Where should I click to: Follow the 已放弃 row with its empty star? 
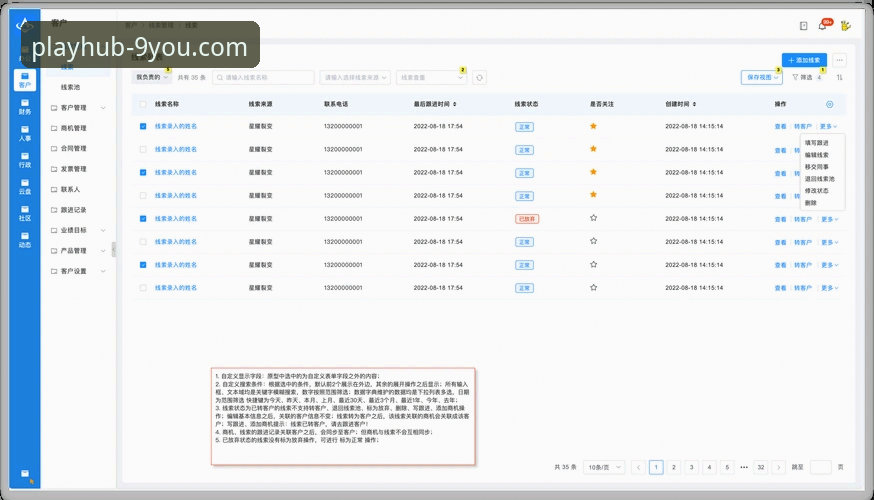[x=593, y=218]
